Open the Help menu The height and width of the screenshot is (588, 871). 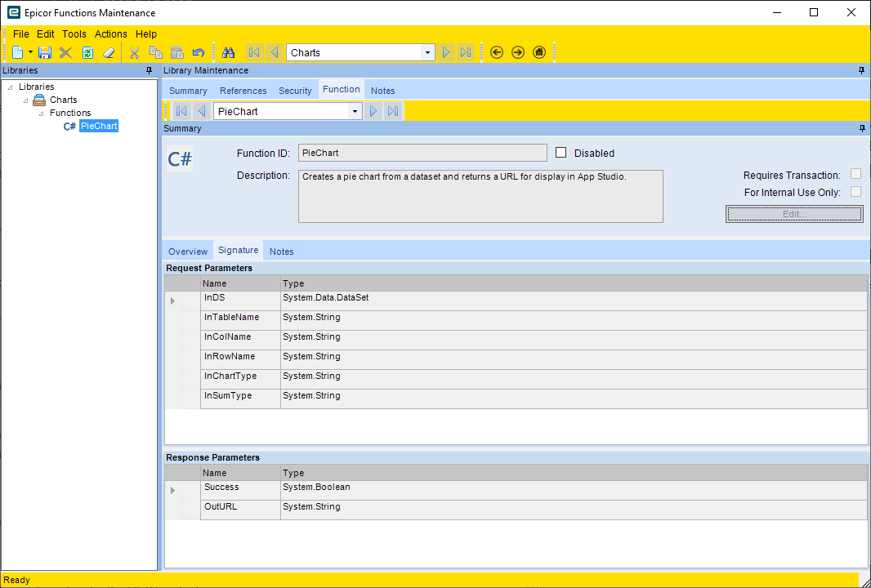[x=146, y=33]
